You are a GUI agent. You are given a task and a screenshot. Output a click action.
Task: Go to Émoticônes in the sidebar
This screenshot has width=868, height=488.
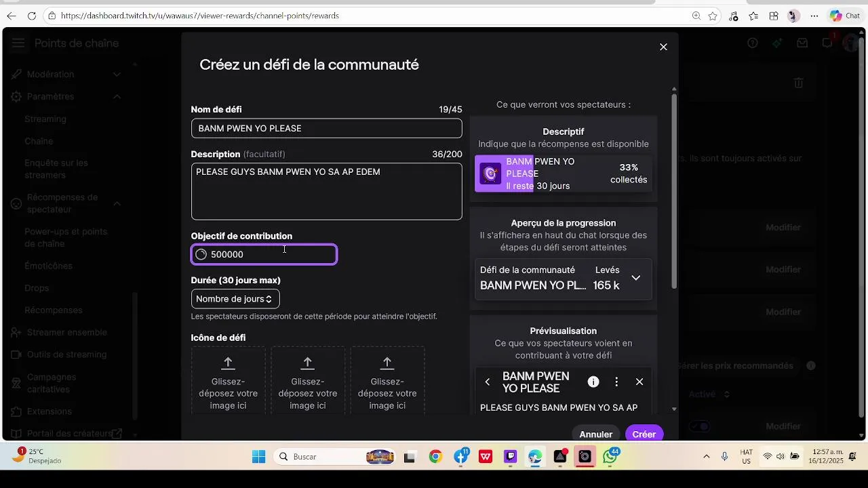coord(48,266)
